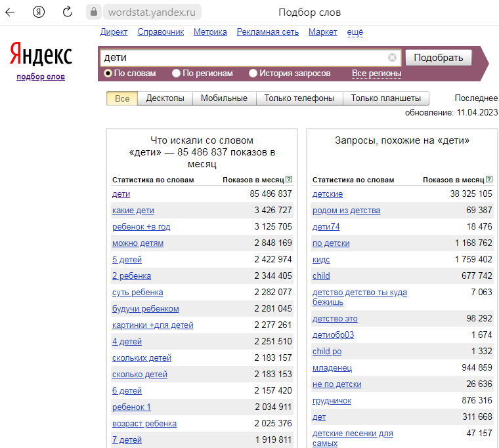This screenshot has height=448, width=499.
Task: Open the 'не по детски' link
Action: (x=337, y=384)
